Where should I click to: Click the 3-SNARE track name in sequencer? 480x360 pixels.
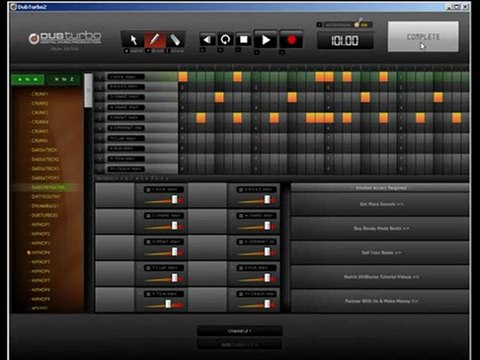[x=126, y=97]
